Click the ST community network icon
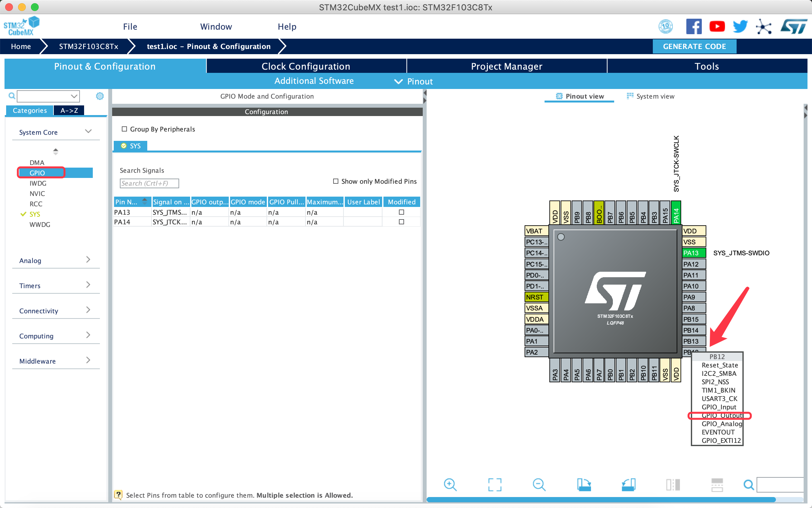The width and height of the screenshot is (812, 508). [763, 26]
